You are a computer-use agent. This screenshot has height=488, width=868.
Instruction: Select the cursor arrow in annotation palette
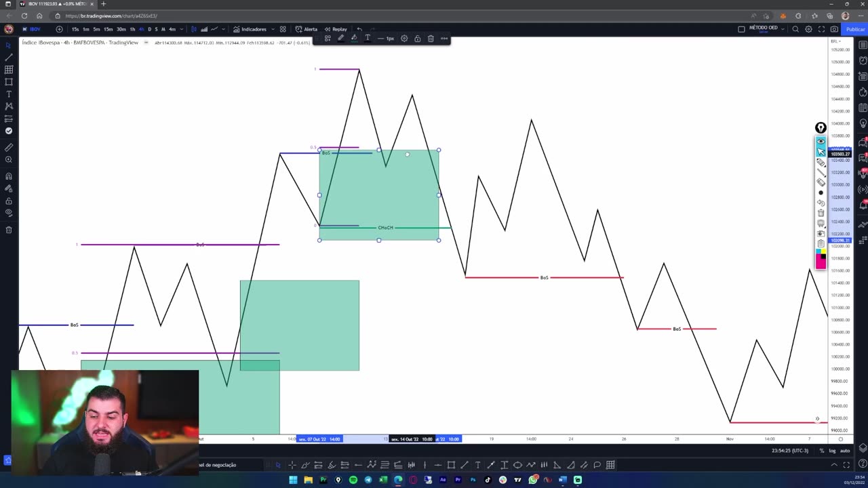pos(821,152)
